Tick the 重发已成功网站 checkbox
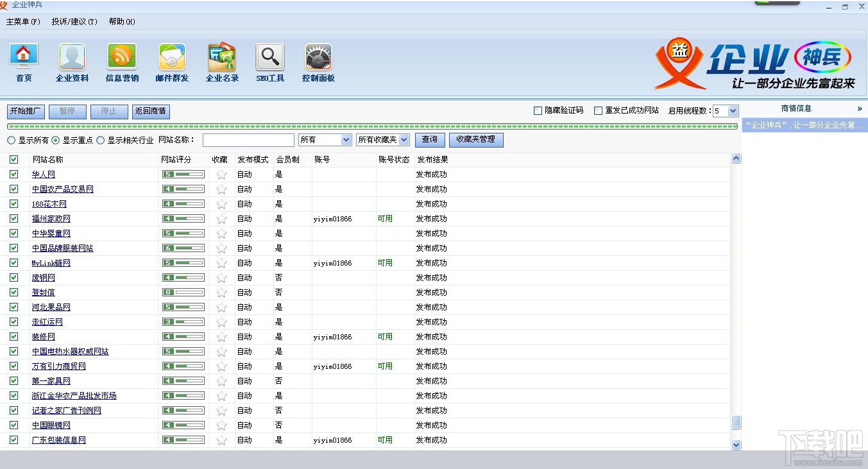The height and width of the screenshot is (469, 868). [599, 110]
